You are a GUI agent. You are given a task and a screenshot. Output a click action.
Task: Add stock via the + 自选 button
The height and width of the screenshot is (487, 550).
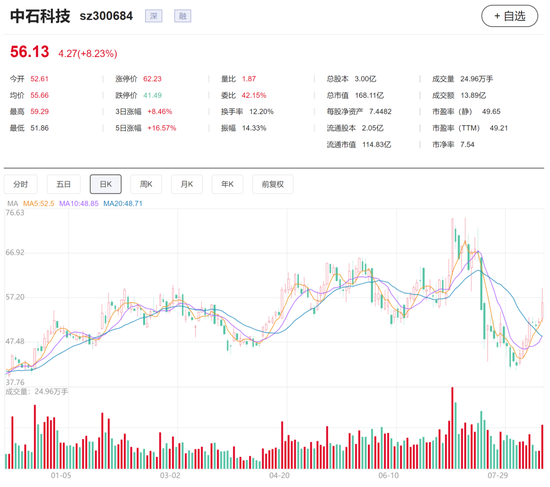click(509, 16)
